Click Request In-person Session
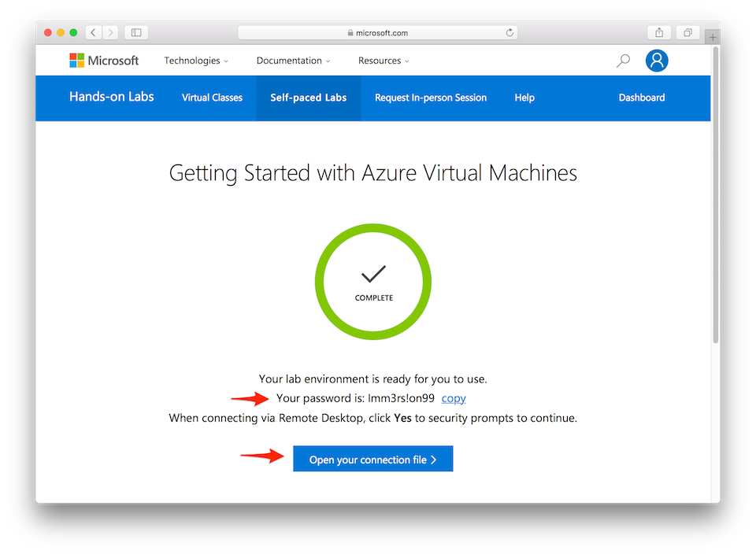This screenshot has height=554, width=756. tap(430, 98)
